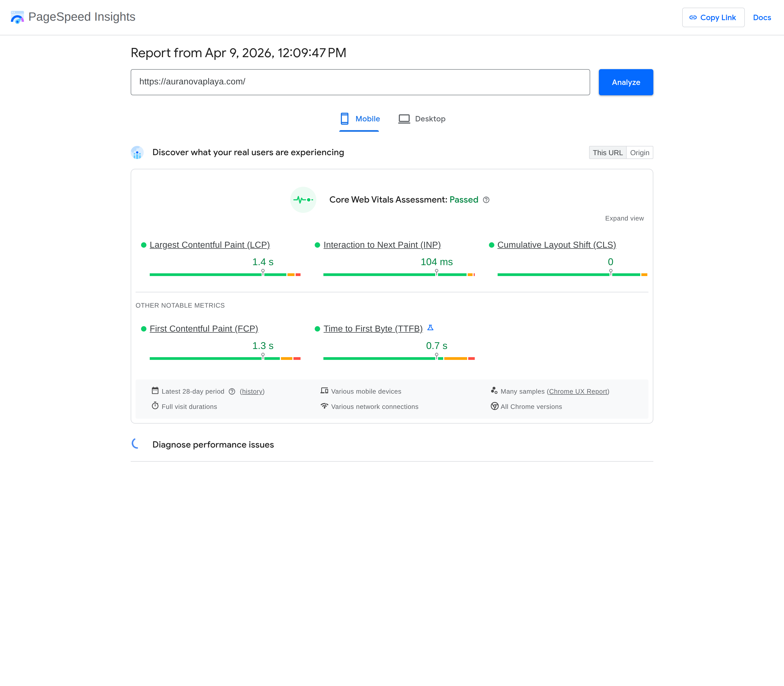784x686 pixels.
Task: Click the LCP distribution bar
Action: pyautogui.click(x=225, y=274)
